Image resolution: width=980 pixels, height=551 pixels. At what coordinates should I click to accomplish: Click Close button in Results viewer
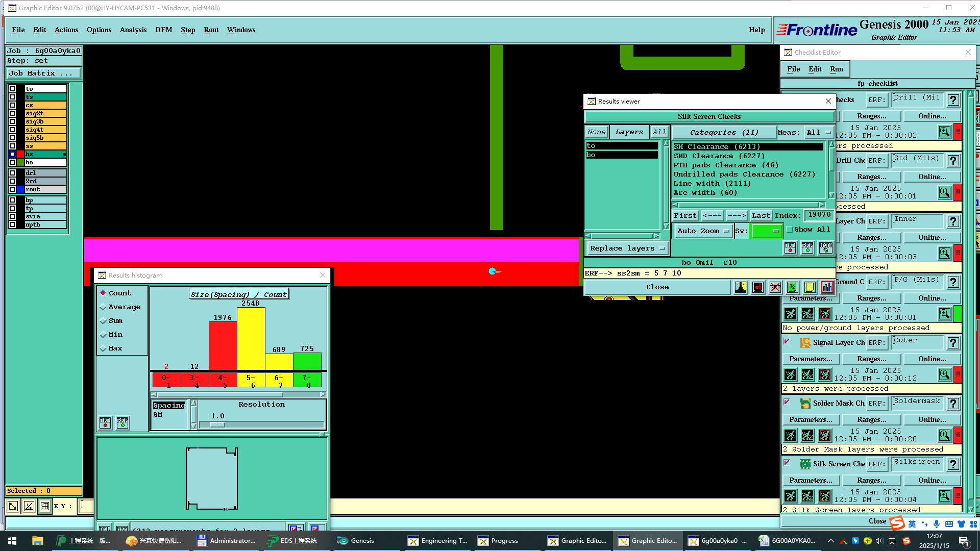657,287
